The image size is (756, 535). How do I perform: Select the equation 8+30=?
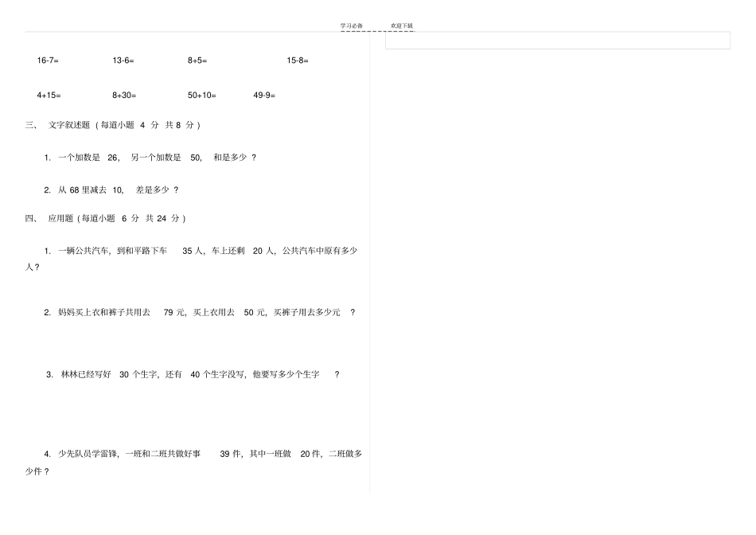click(x=124, y=95)
